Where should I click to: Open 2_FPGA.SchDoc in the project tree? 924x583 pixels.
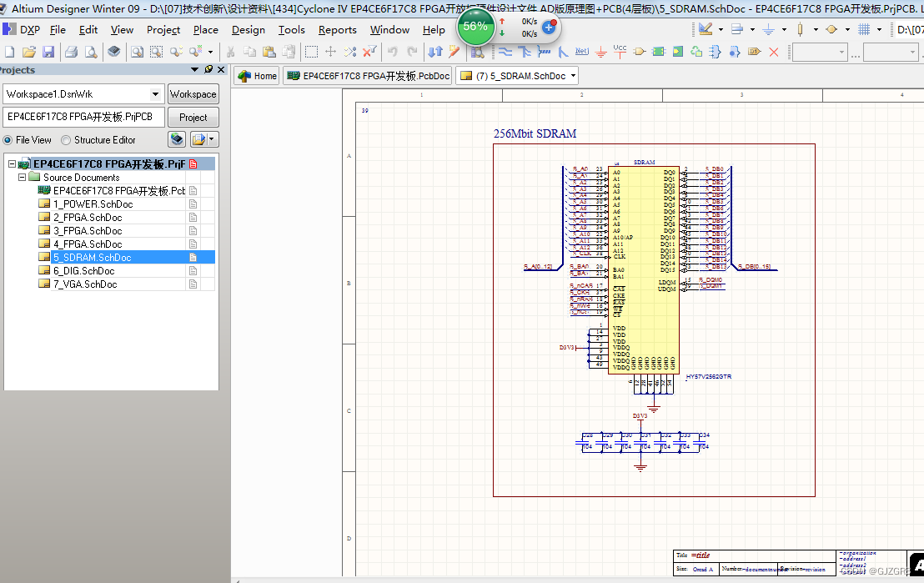click(88, 218)
